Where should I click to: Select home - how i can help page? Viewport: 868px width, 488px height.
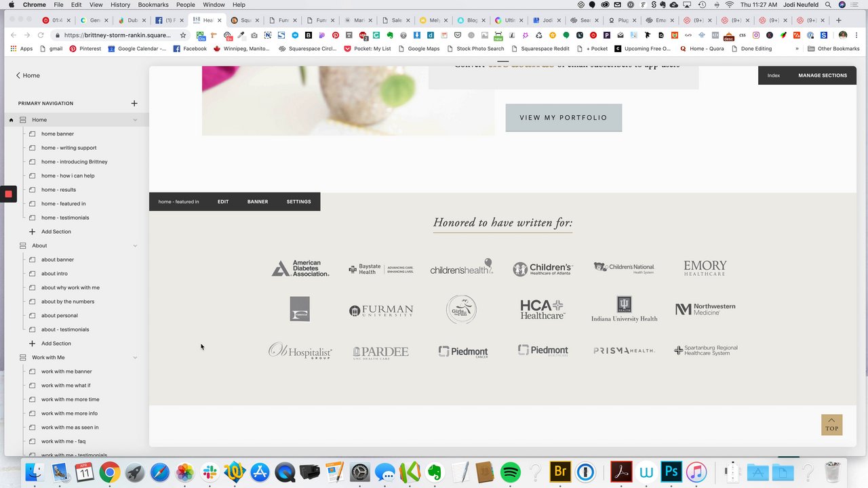click(68, 176)
